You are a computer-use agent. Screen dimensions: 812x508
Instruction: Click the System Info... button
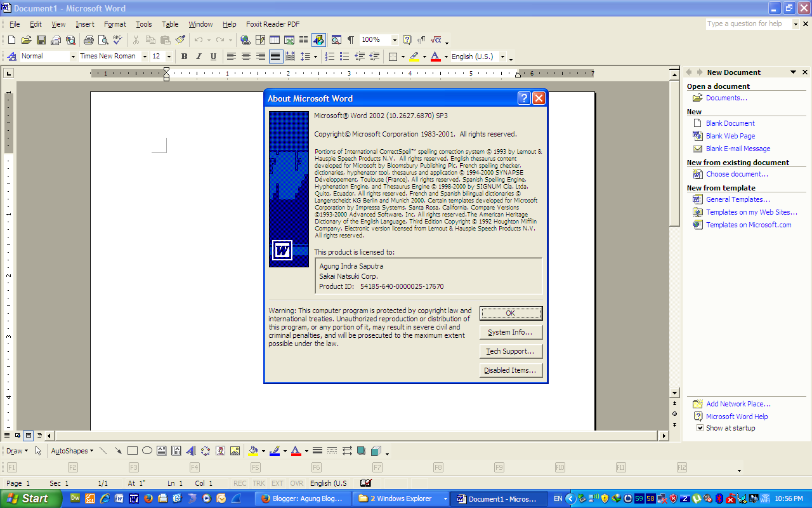click(511, 332)
